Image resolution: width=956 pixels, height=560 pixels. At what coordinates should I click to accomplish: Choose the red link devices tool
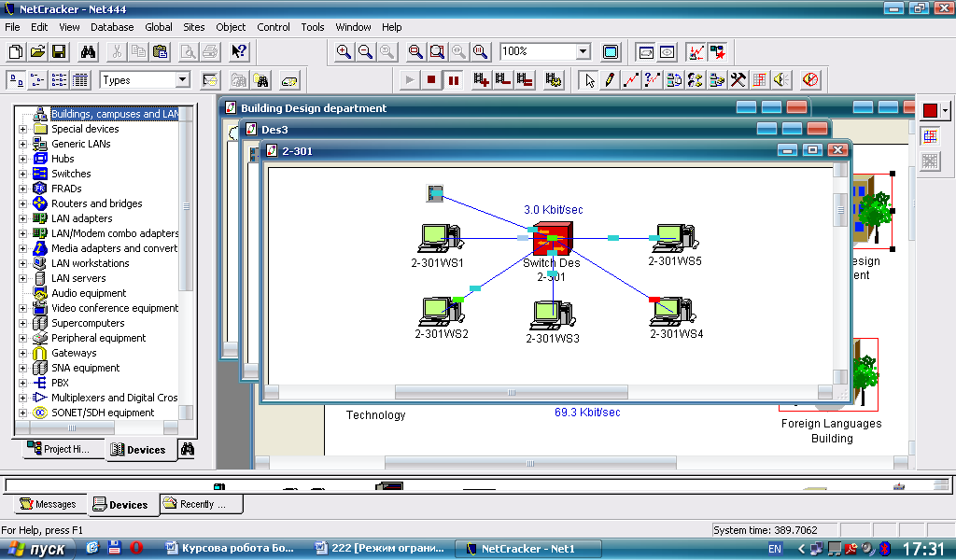[631, 80]
